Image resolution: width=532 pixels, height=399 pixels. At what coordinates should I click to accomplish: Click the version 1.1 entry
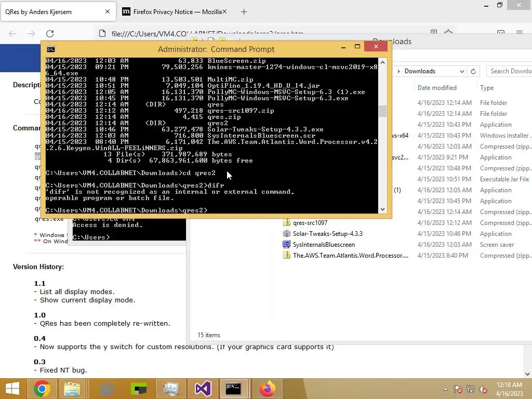[x=39, y=283]
